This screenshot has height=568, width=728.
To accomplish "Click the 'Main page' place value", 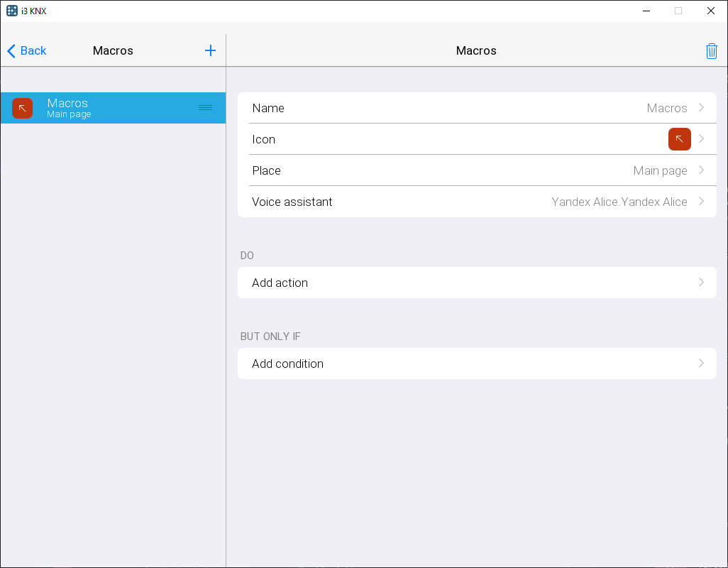I will [x=660, y=170].
